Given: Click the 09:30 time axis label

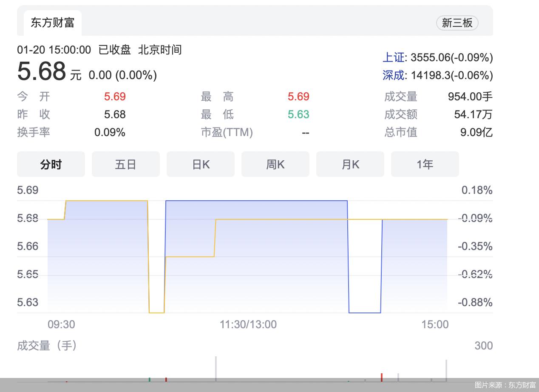Looking at the screenshot, I should point(61,324).
